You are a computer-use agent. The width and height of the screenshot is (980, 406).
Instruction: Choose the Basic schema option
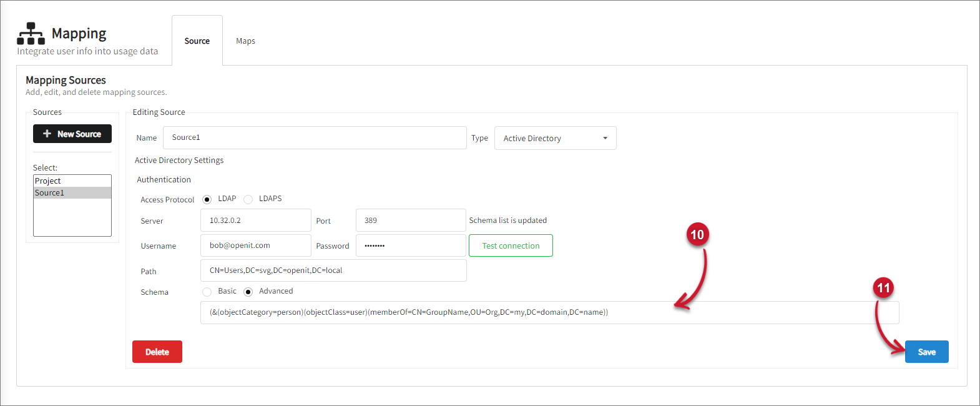207,292
